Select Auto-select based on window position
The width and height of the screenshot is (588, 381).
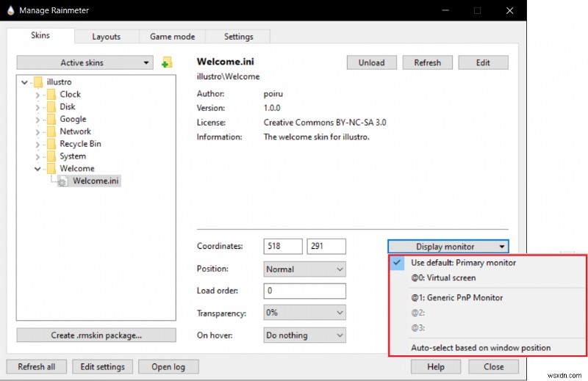(487, 348)
